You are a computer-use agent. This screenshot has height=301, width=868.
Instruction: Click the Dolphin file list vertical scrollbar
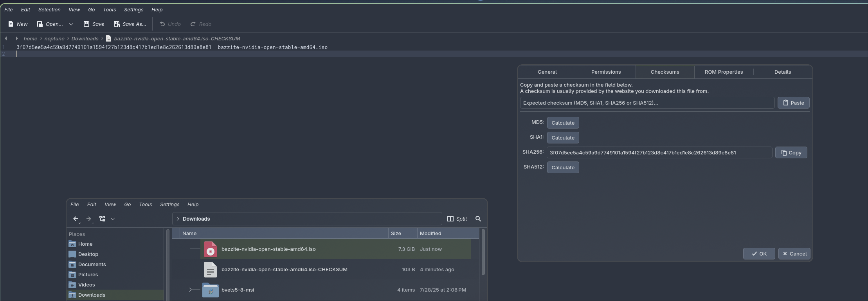pyautogui.click(x=483, y=252)
